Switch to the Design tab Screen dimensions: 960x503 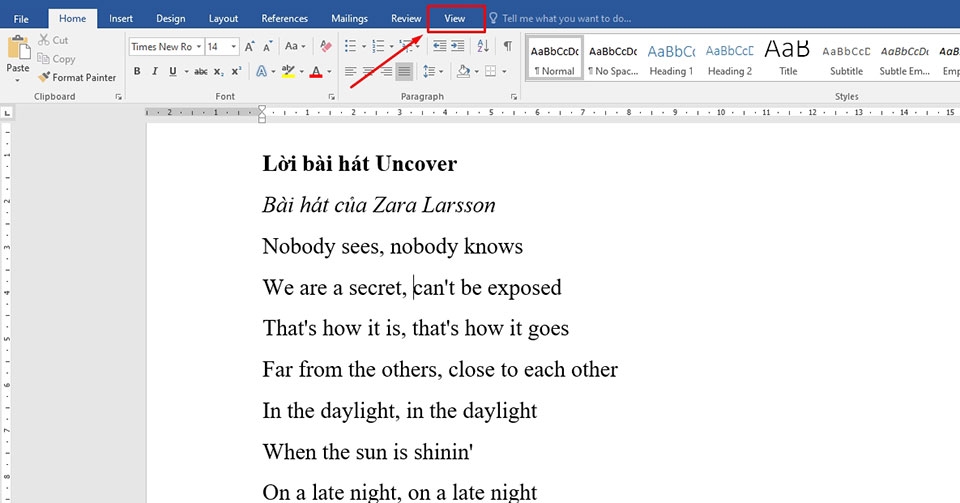coord(170,18)
